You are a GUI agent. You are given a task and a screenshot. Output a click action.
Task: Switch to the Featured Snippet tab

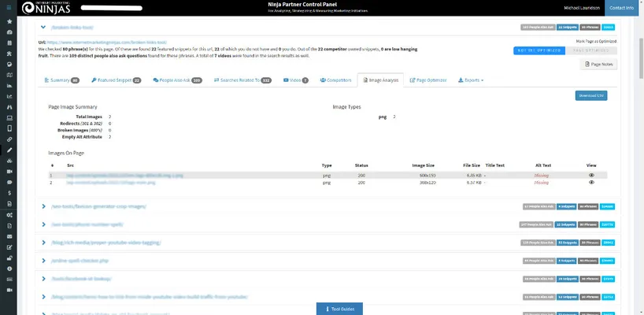116,80
